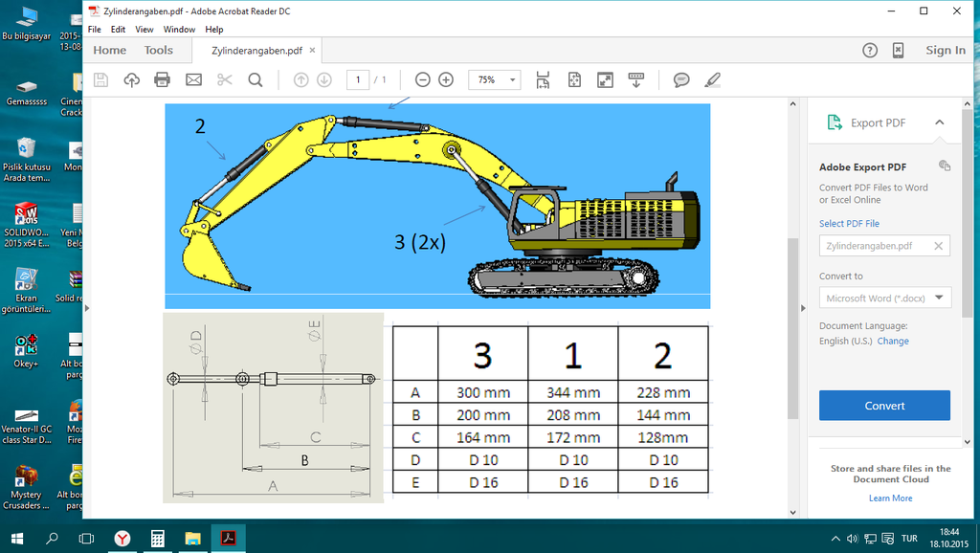Open Calculator from the Windows taskbar
The height and width of the screenshot is (553, 980).
[x=158, y=539]
